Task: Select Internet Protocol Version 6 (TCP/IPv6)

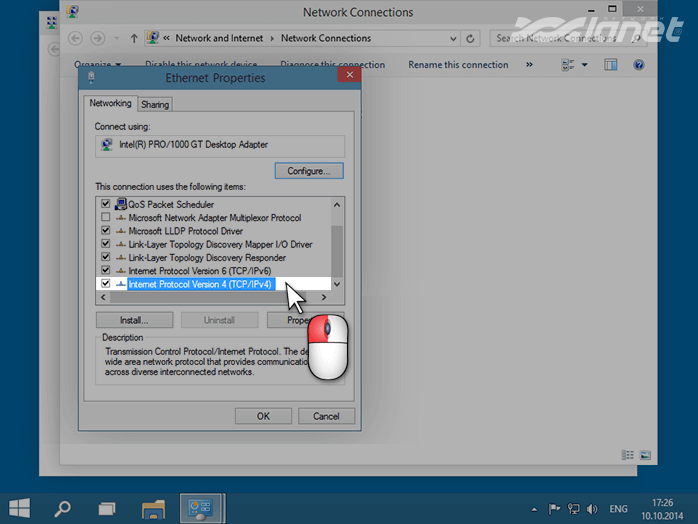Action: [199, 271]
